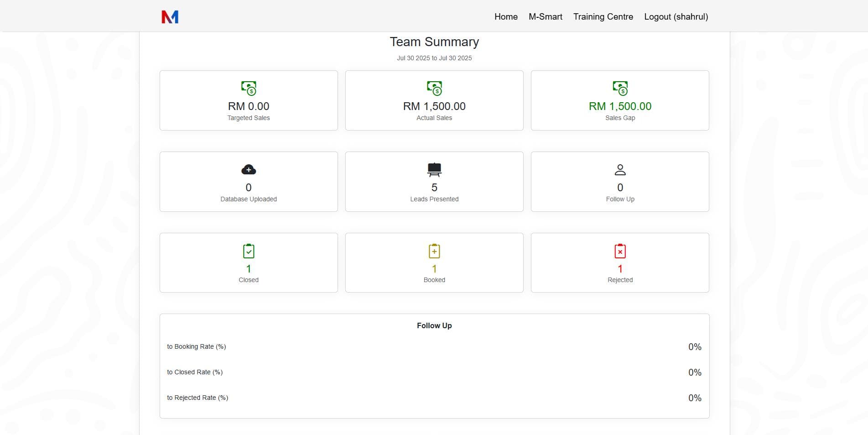Click the M logo in the header
This screenshot has height=435, width=868.
(169, 16)
